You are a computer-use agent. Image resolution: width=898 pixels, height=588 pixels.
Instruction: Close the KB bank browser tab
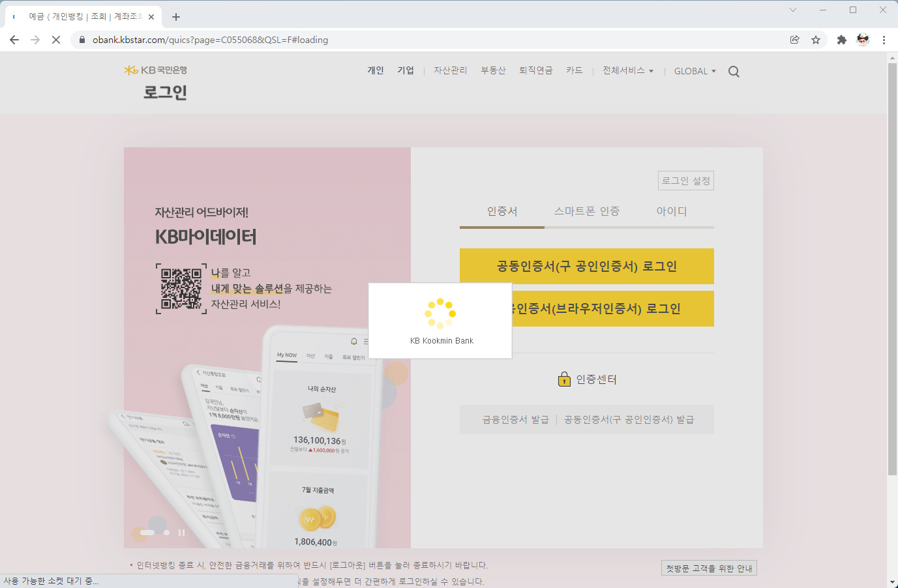coord(151,17)
